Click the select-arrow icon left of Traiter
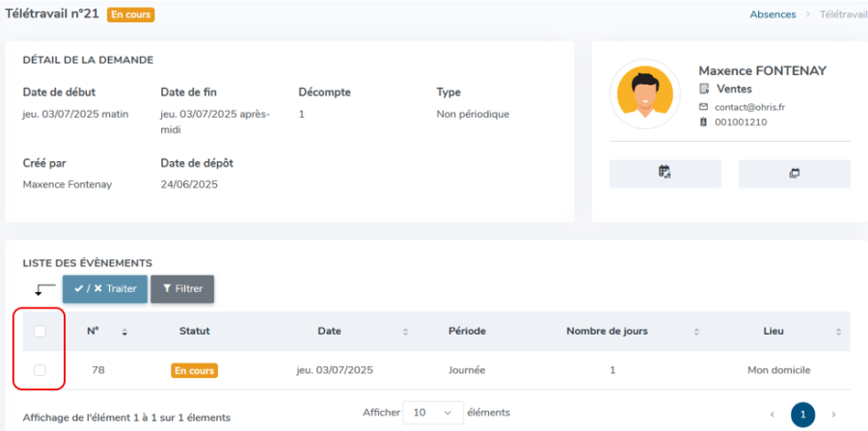Viewport: 868px width, 431px height. (44, 289)
